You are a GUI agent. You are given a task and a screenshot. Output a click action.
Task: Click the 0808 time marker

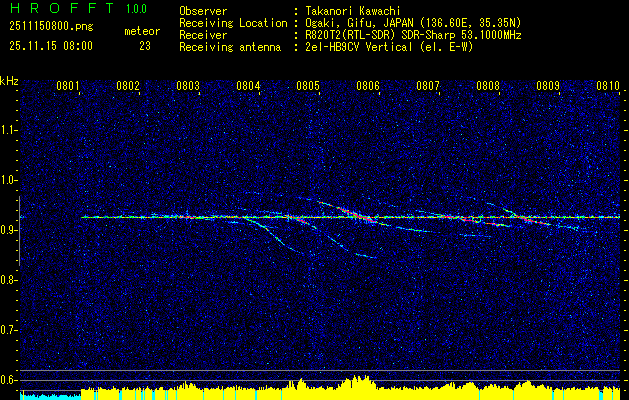click(x=488, y=86)
